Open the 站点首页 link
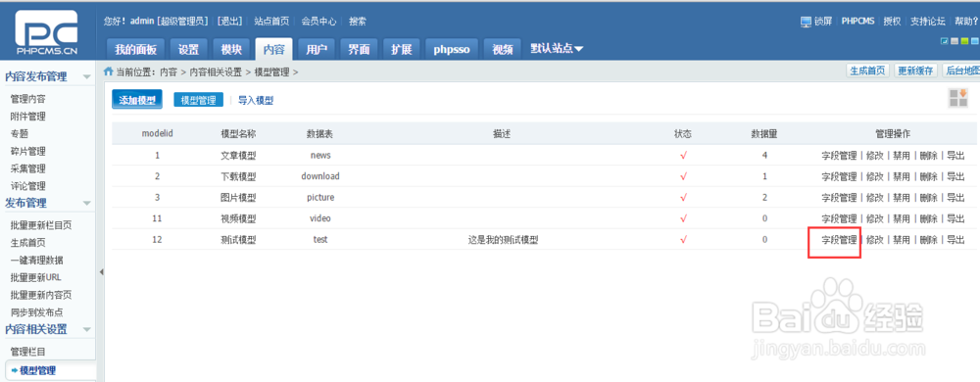Viewport: 980px width, 382px height. pos(271,22)
